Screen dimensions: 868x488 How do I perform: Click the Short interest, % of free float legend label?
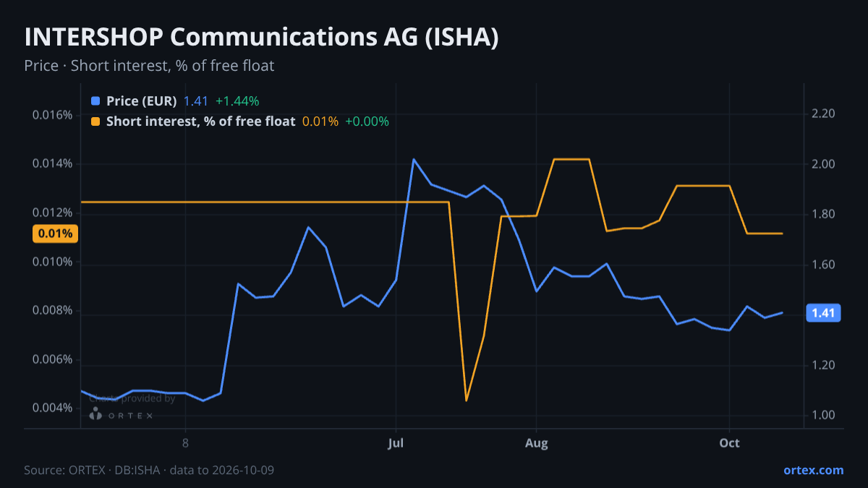[x=201, y=121]
